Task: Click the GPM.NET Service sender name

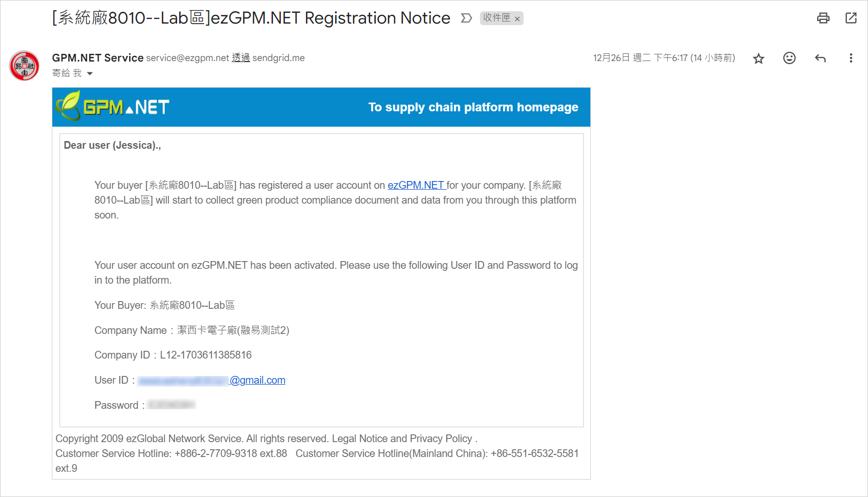Action: (98, 57)
